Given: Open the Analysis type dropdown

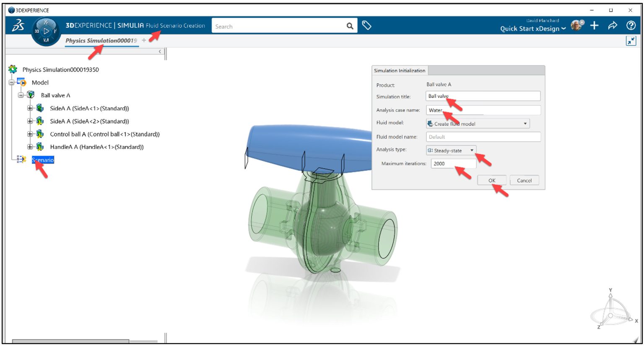Looking at the screenshot, I should [x=471, y=151].
